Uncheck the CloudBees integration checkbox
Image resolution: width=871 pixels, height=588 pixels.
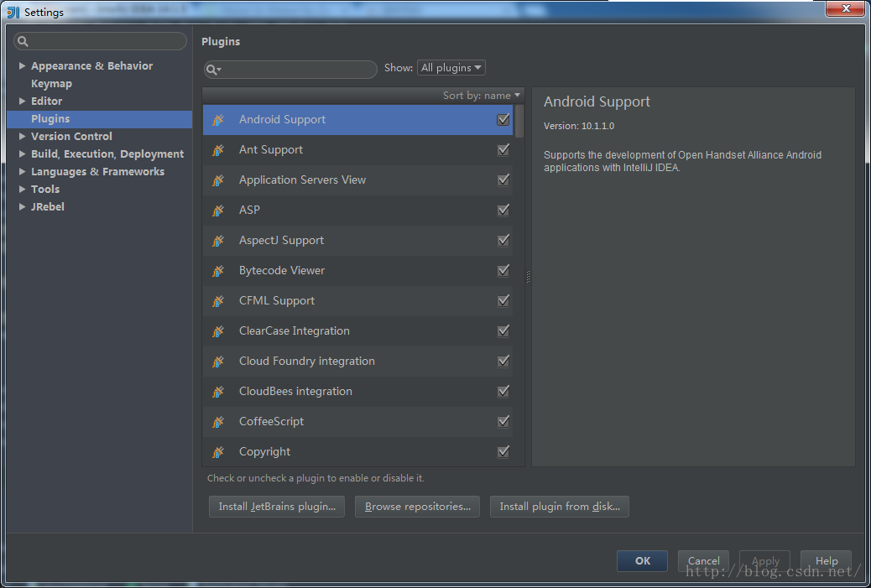pos(503,391)
